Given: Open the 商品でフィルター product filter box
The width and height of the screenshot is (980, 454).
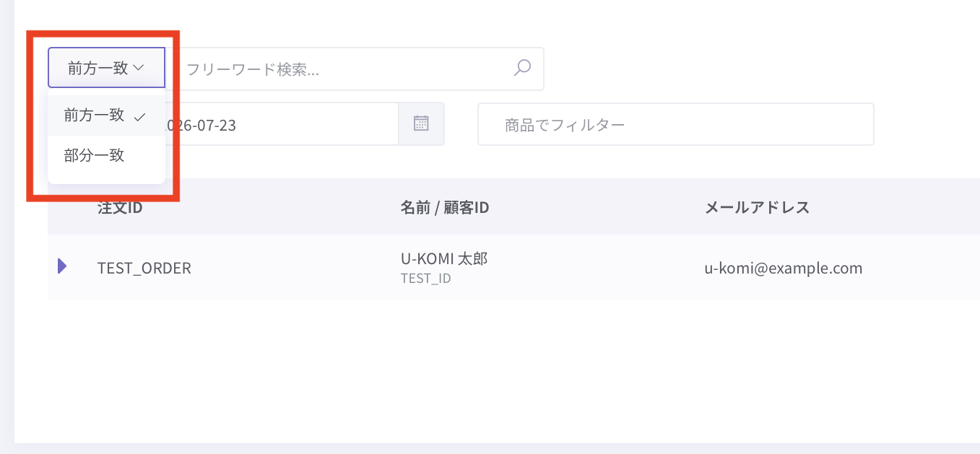Looking at the screenshot, I should (676, 124).
